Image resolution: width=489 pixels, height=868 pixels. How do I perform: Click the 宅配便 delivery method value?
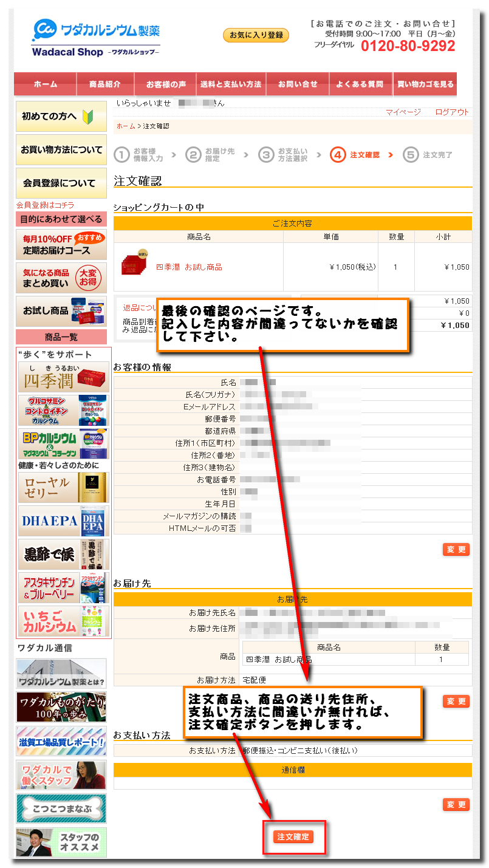point(254,680)
